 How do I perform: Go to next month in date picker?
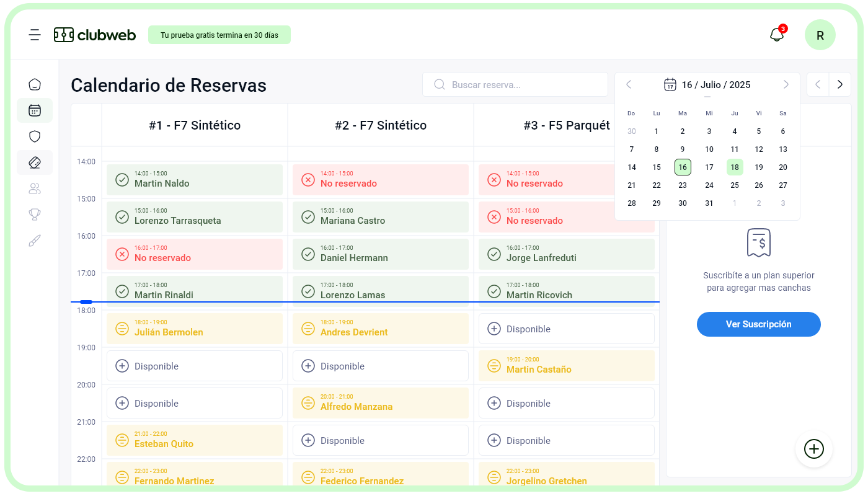click(786, 85)
